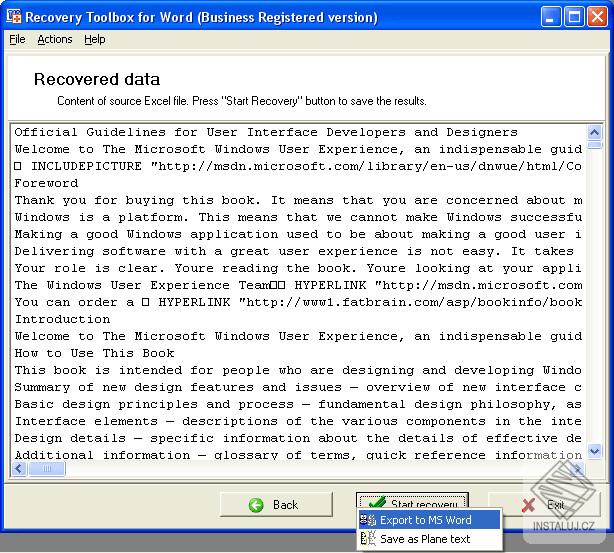
Task: Click the Save as Plane text icon
Action: [368, 539]
